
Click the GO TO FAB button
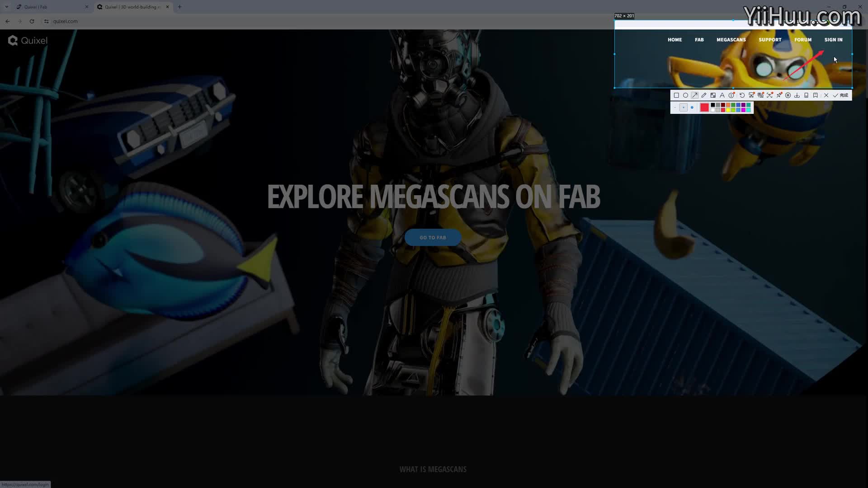tap(433, 237)
